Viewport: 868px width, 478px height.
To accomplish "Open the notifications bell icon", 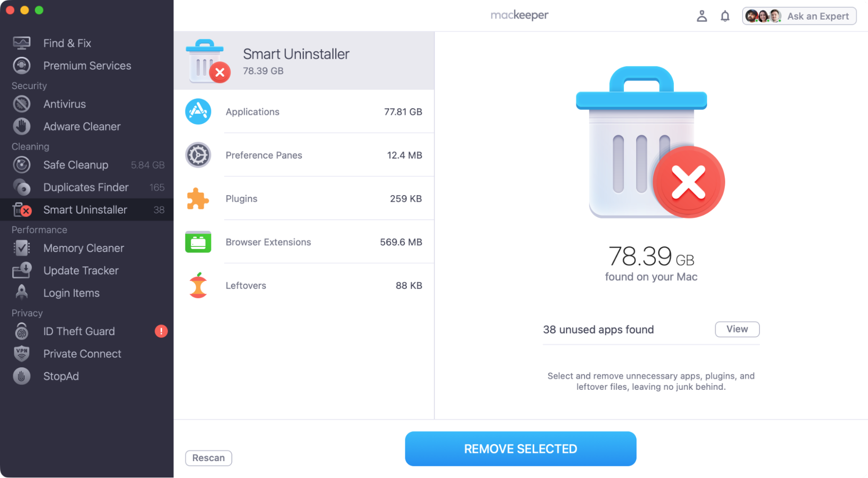I will 725,16.
